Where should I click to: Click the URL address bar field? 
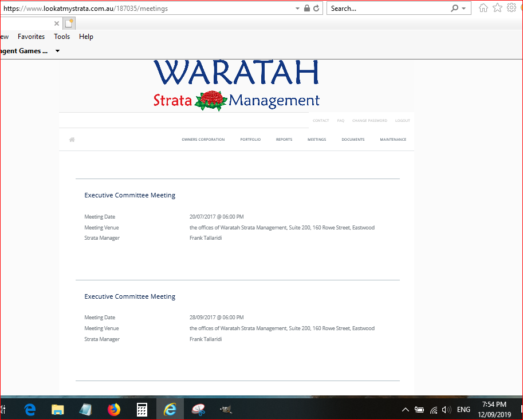point(147,9)
